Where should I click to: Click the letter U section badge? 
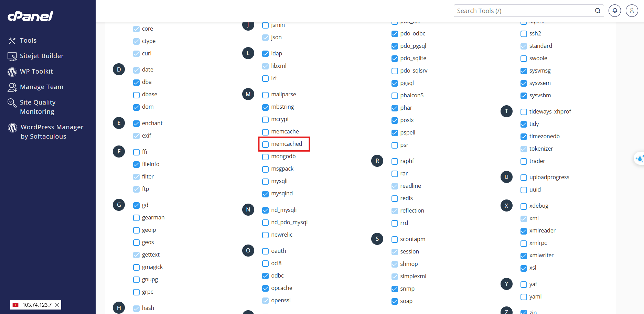[x=506, y=177]
